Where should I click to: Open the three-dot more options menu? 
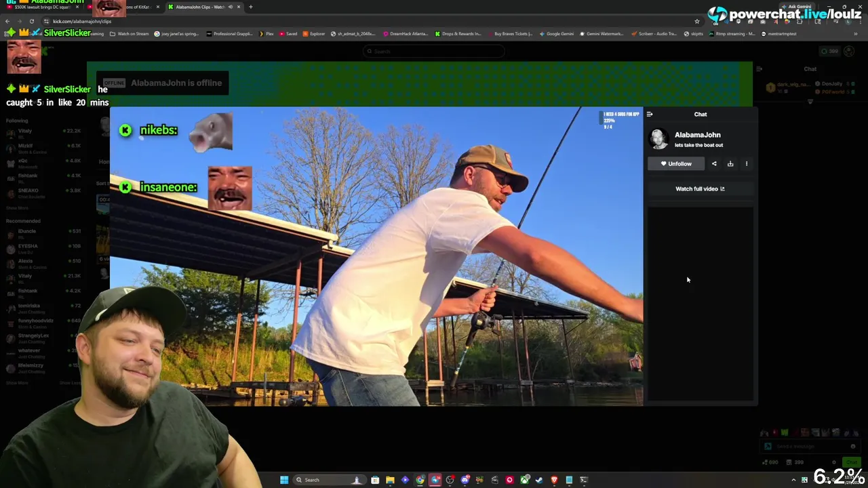pyautogui.click(x=747, y=163)
